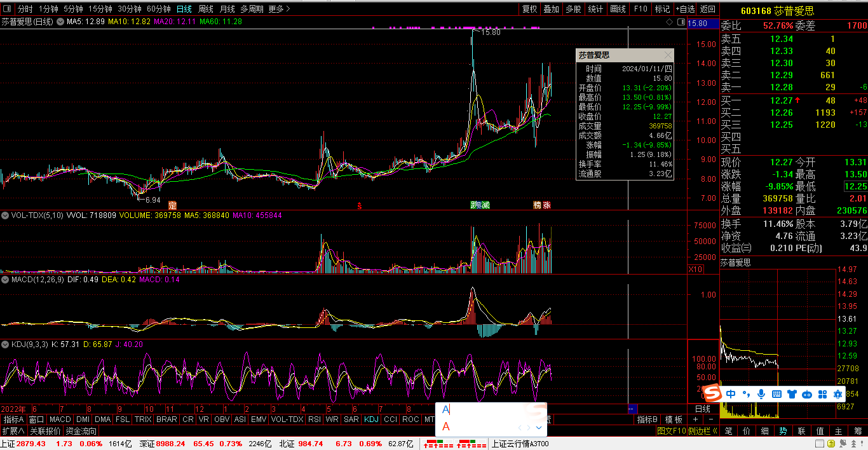Click the 定 event marker on chart
The image size is (868, 450).
(172, 205)
